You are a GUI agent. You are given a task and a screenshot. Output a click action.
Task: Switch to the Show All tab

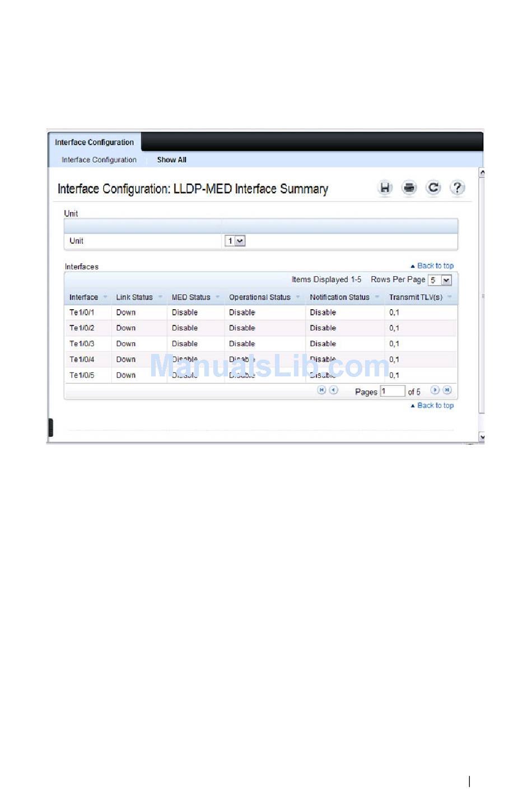[x=171, y=160]
